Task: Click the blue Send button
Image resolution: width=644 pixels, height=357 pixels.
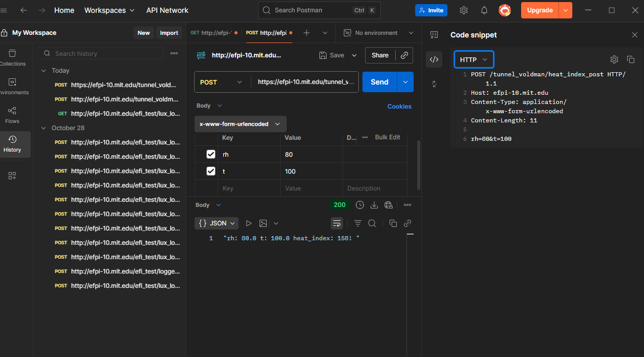Action: click(x=379, y=82)
